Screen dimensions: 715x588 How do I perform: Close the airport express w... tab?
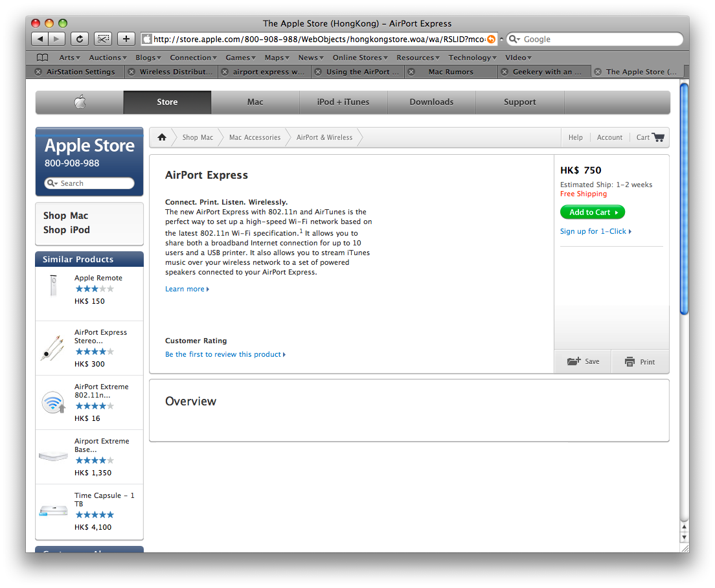point(225,72)
